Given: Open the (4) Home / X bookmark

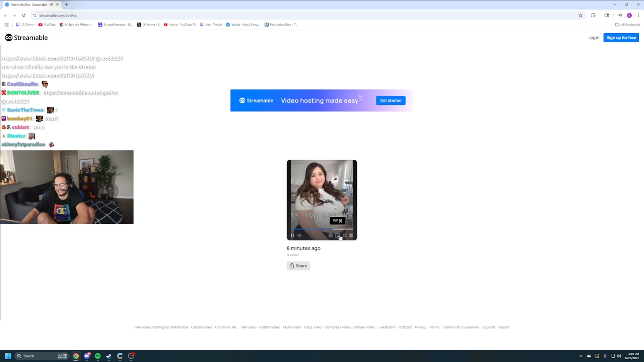Looking at the screenshot, I should click(x=149, y=25).
